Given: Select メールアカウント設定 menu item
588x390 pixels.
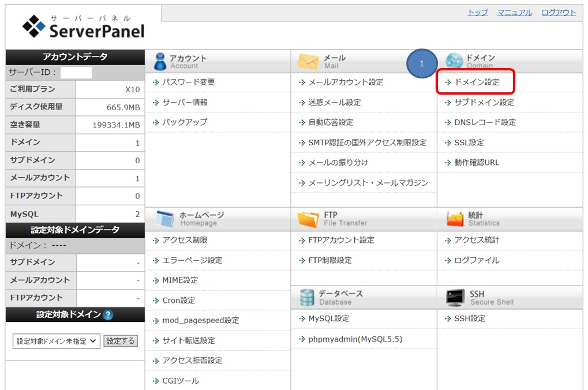Looking at the screenshot, I should 345,82.
